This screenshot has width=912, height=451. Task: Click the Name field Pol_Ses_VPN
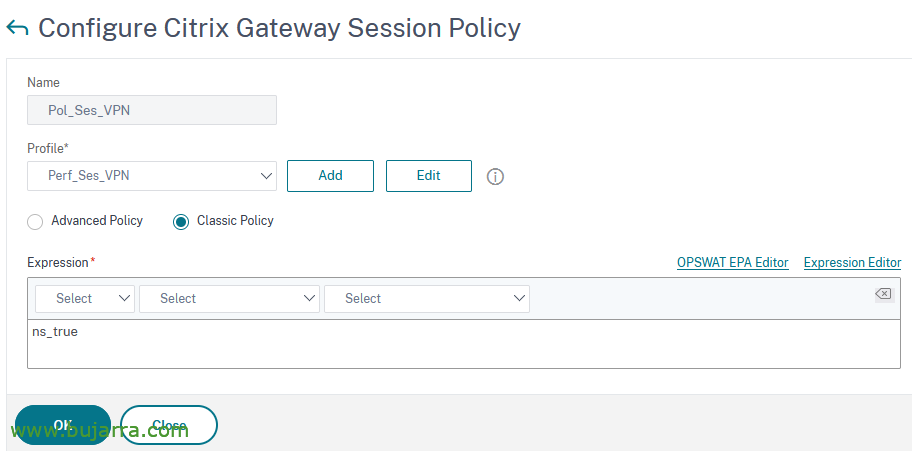click(152, 110)
